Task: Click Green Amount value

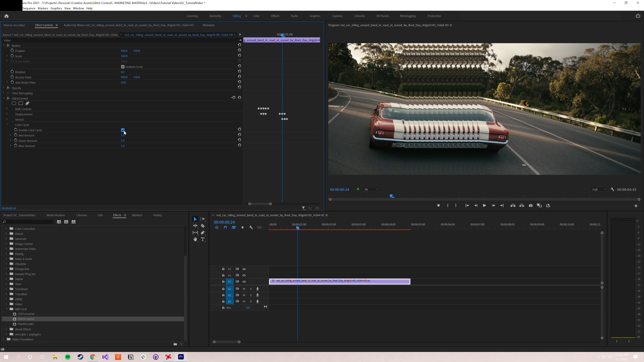Action: (123, 140)
